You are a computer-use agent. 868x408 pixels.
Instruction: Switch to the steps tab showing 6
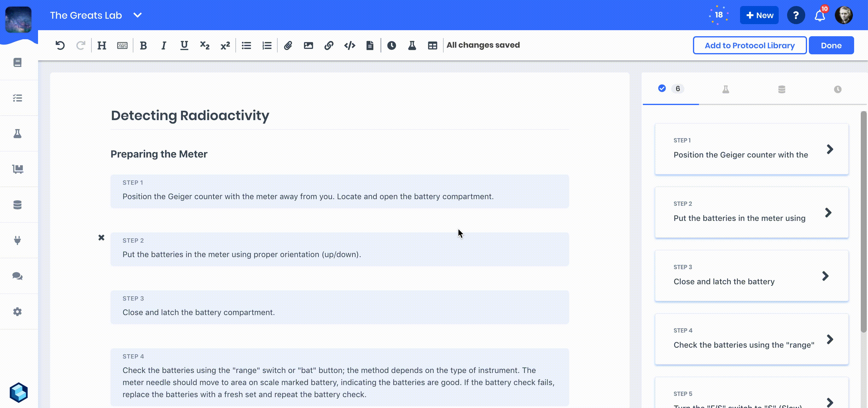pos(671,89)
